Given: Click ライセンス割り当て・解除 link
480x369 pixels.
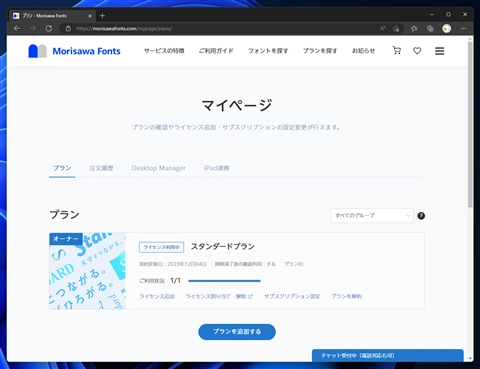Looking at the screenshot, I should point(219,296).
